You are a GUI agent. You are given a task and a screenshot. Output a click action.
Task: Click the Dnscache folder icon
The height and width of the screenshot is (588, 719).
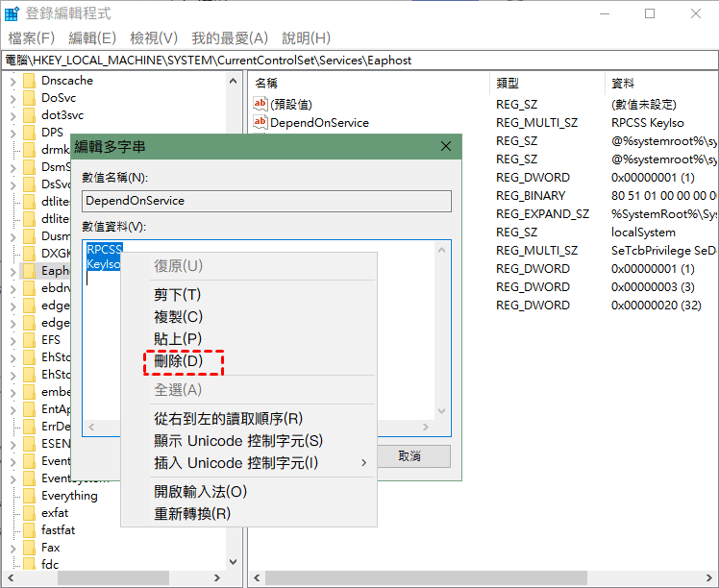coord(29,81)
